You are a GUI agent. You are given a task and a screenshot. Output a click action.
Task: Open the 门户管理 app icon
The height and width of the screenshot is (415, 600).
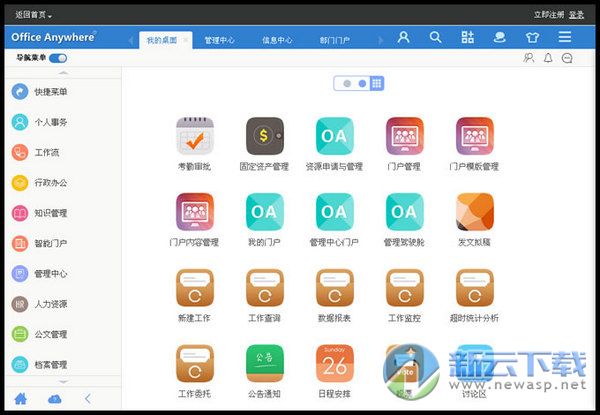(x=404, y=136)
